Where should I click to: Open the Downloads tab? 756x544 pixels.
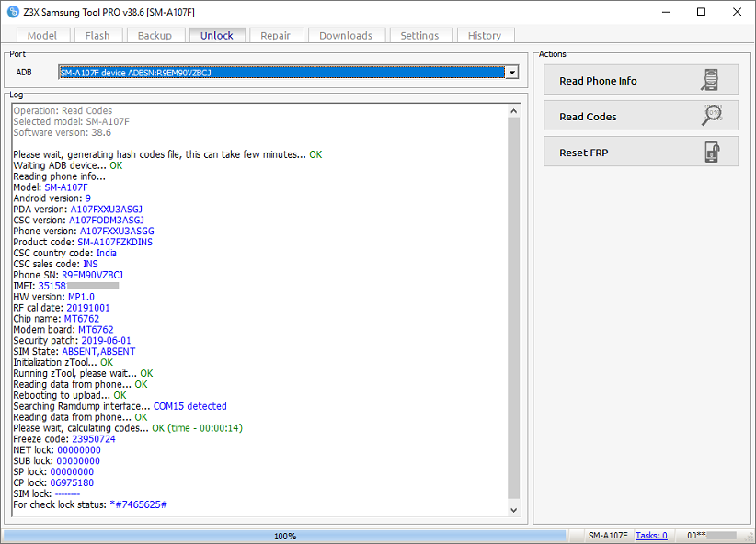[346, 36]
